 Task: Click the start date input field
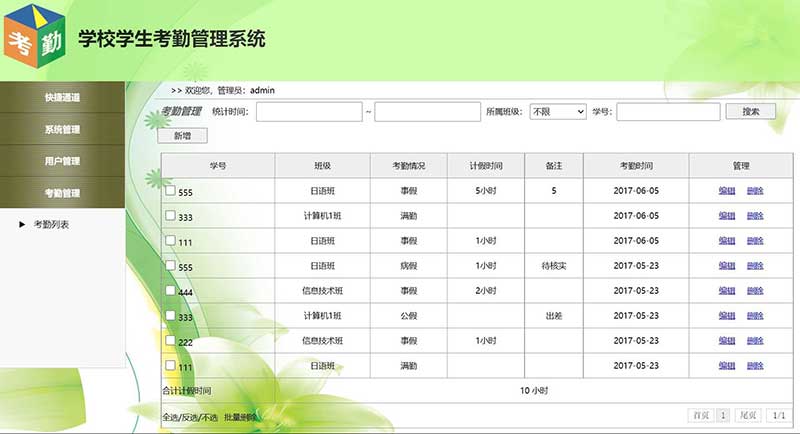click(x=309, y=112)
